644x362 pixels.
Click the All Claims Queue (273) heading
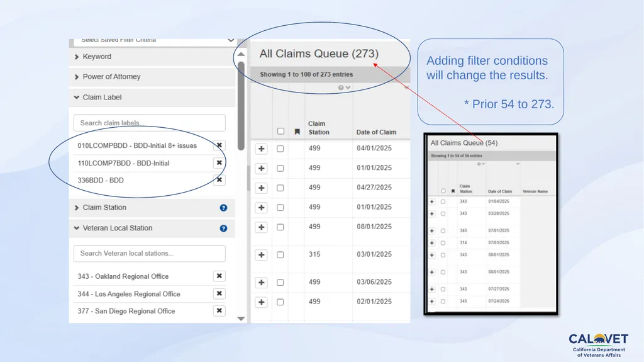319,54
